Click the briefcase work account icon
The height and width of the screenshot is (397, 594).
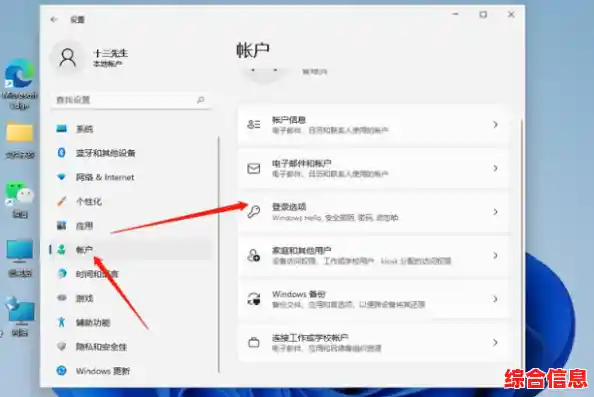253,342
